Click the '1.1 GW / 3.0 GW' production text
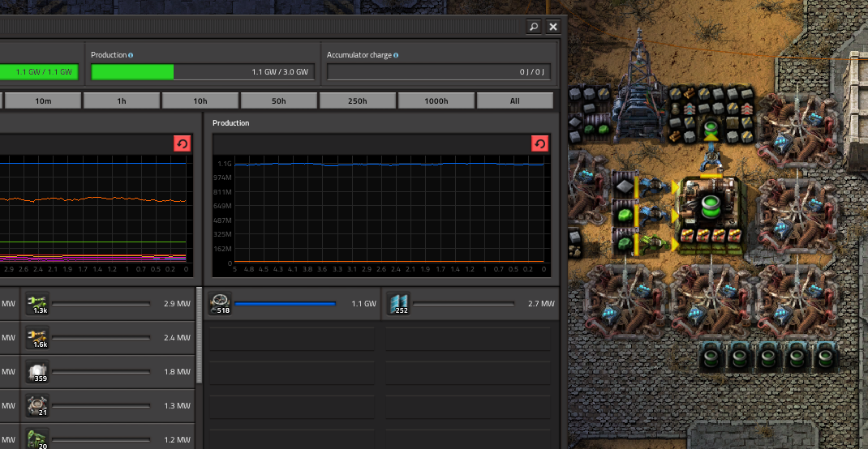Screen dimensions: 868x449 click(280, 72)
